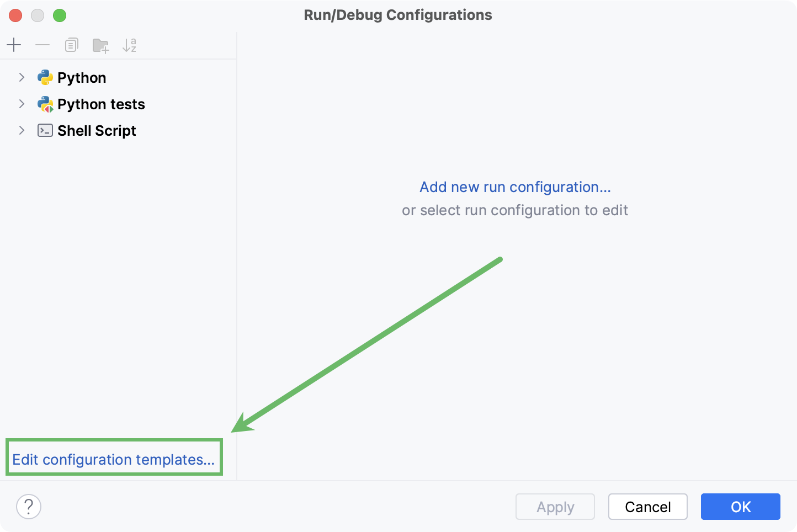Click the Python tests icon
797x532 pixels.
tap(45, 104)
